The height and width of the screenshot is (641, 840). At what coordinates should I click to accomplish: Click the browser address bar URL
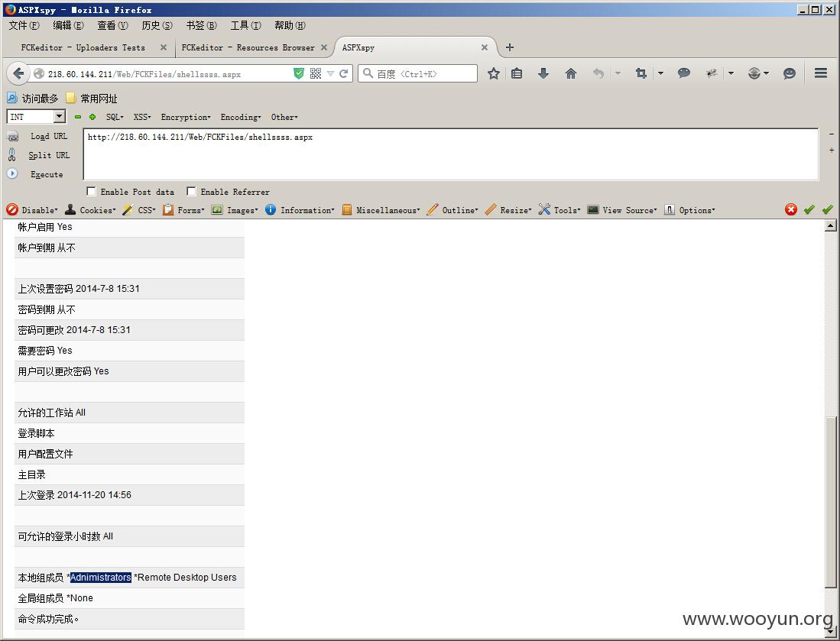coord(144,74)
